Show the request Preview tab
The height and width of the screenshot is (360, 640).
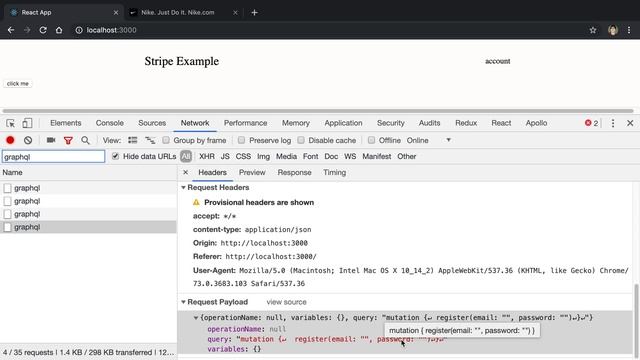[252, 173]
